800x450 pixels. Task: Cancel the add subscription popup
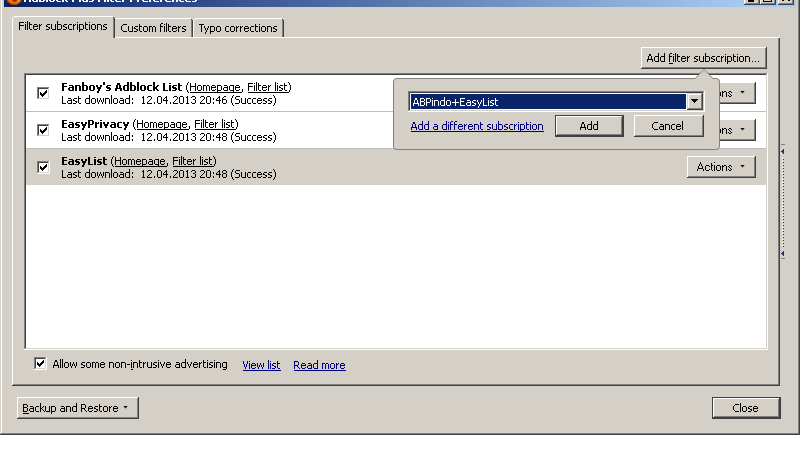668,126
